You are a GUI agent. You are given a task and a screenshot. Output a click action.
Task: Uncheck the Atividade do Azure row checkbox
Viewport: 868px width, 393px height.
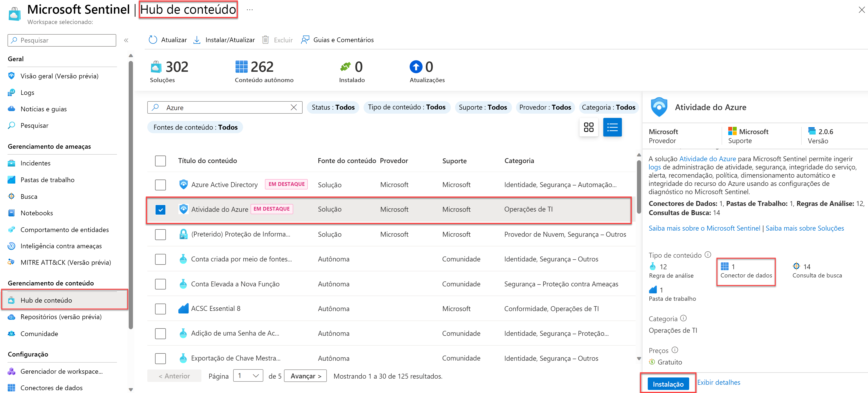click(x=160, y=209)
